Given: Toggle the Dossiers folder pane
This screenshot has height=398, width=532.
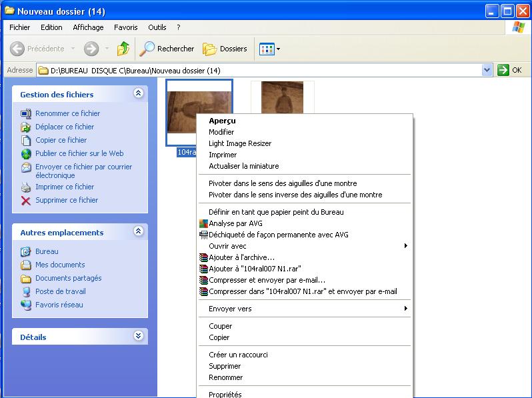Looking at the screenshot, I should (225, 49).
